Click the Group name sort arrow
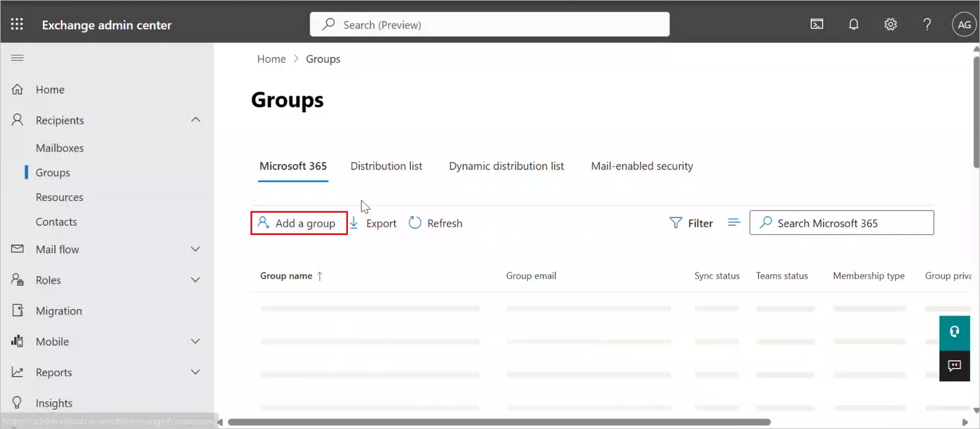Image resolution: width=980 pixels, height=429 pixels. tap(319, 276)
